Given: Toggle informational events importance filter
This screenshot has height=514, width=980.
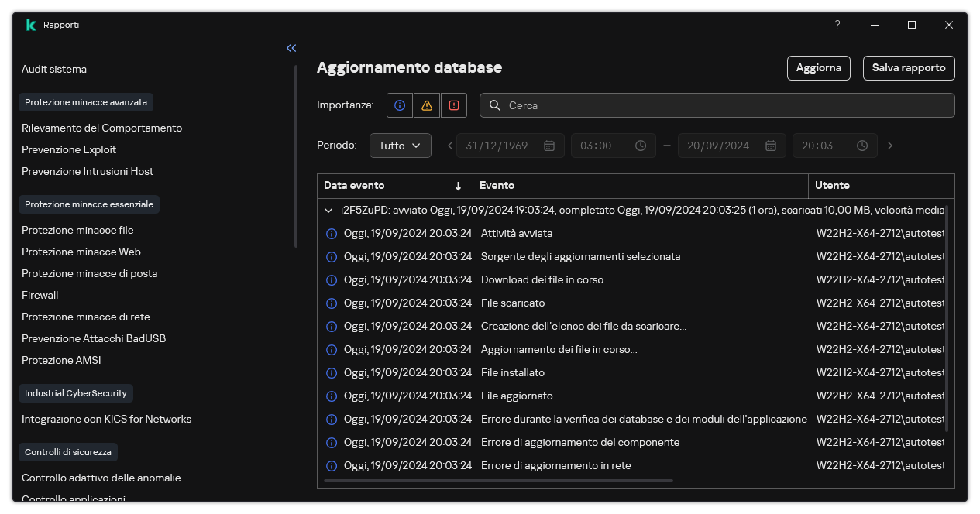Looking at the screenshot, I should click(x=400, y=105).
